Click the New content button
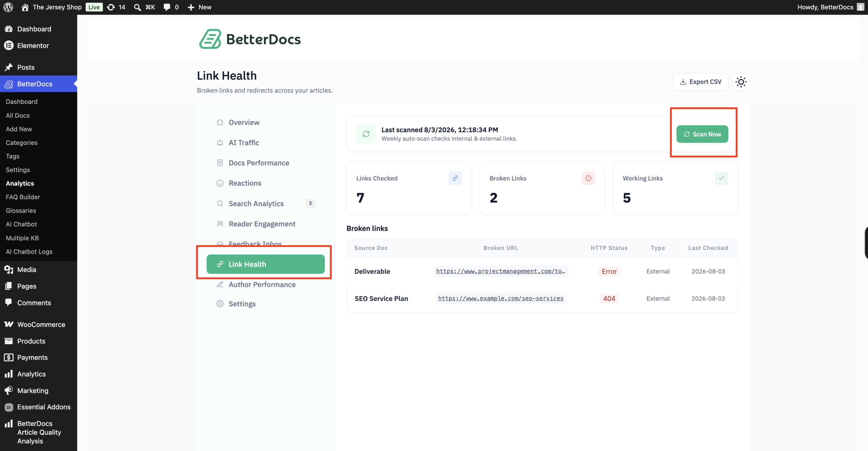The height and width of the screenshot is (451, 868). 199,7
